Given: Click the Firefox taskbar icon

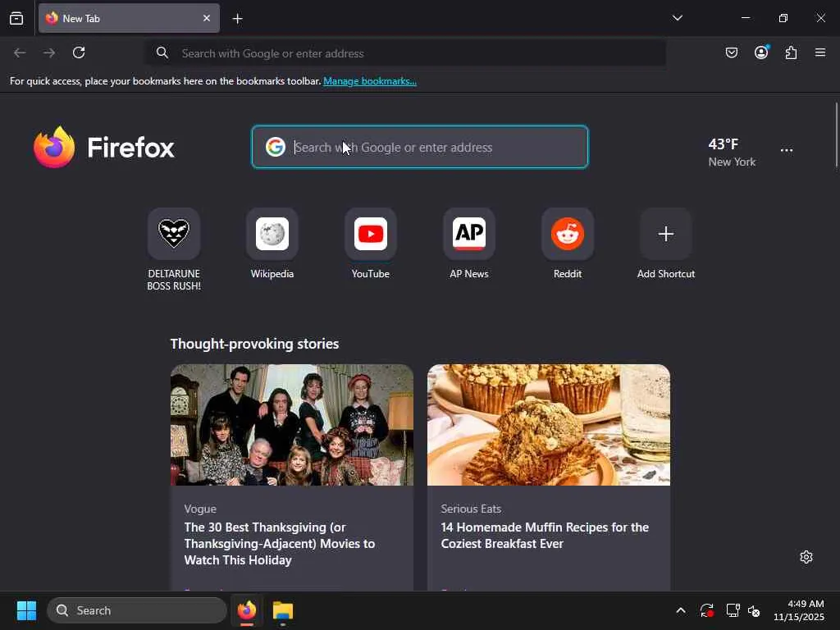Looking at the screenshot, I should (x=247, y=610).
